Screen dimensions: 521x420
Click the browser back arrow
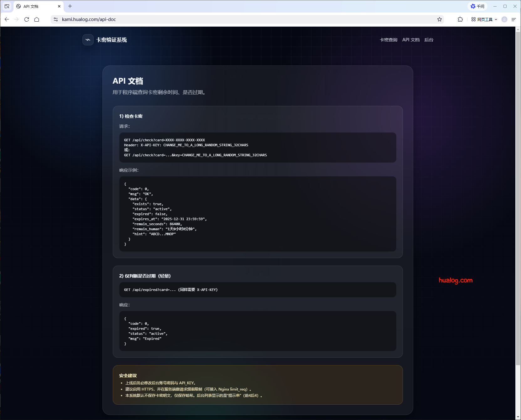coord(7,19)
